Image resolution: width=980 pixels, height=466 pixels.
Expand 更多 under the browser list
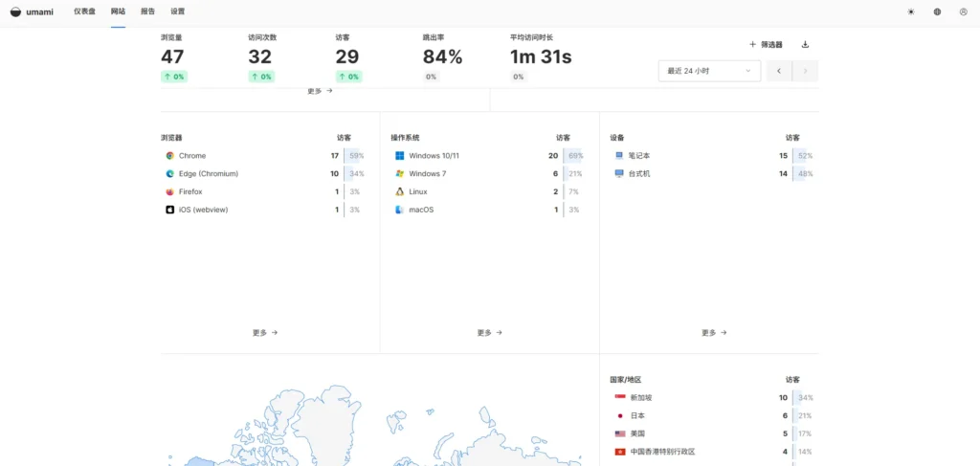click(265, 333)
